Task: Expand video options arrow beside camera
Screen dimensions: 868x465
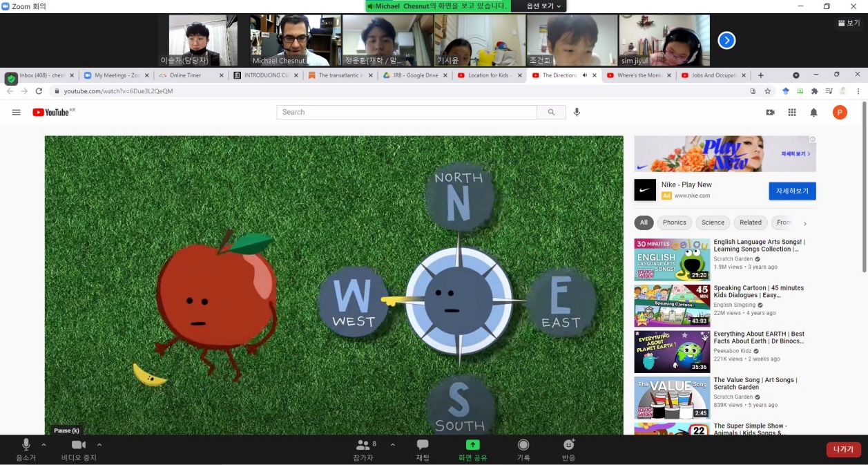Action: click(99, 444)
